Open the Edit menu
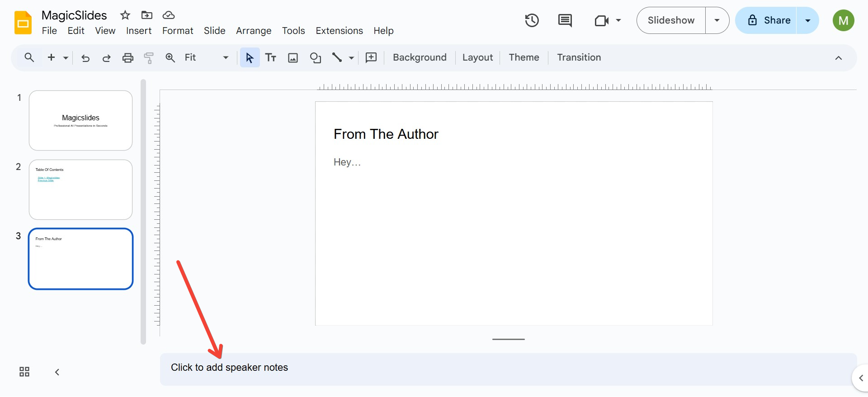This screenshot has width=868, height=397. (x=76, y=31)
